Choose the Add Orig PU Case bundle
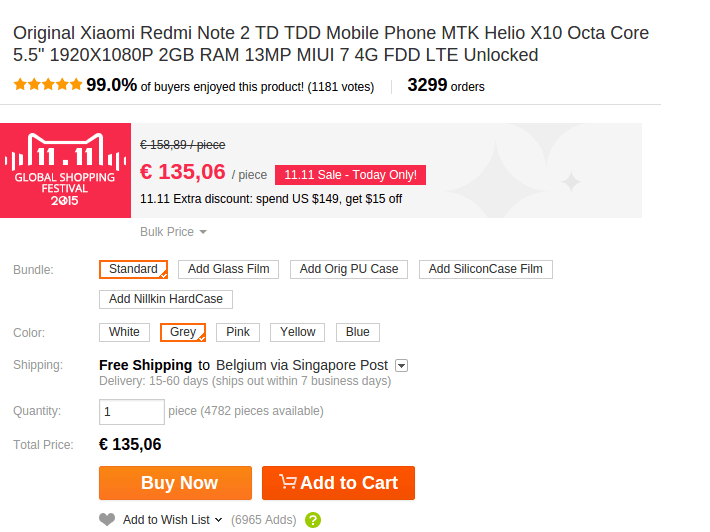This screenshot has width=710, height=532. 348,269
